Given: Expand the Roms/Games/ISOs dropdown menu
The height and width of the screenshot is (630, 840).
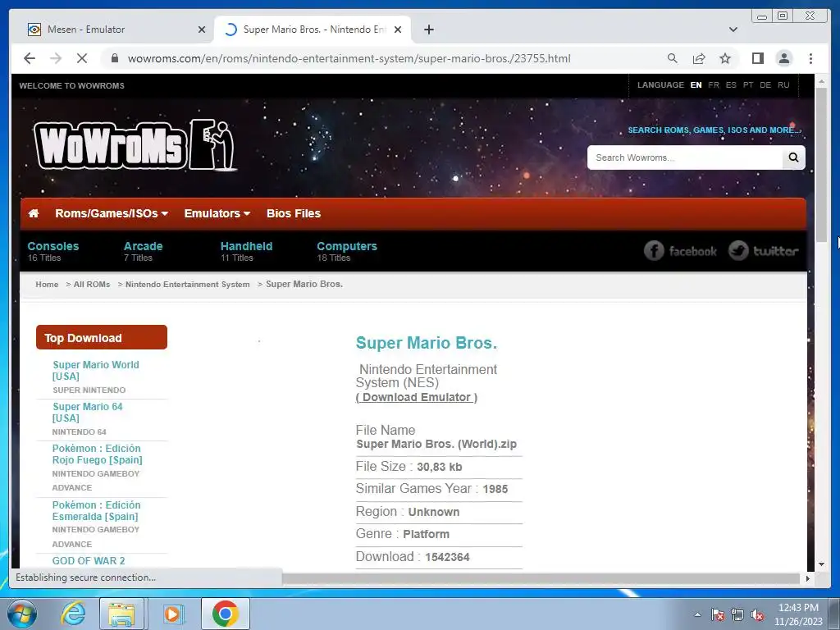Looking at the screenshot, I should point(112,213).
